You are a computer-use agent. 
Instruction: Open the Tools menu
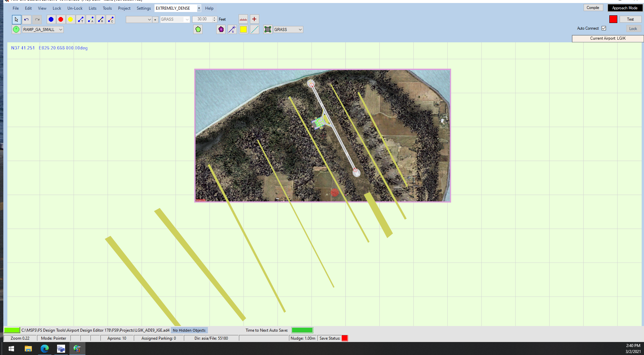point(107,8)
